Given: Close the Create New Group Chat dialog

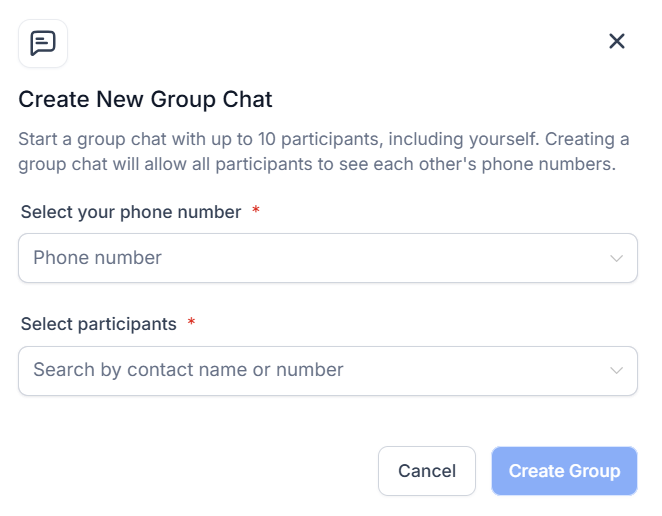Looking at the screenshot, I should (x=617, y=41).
